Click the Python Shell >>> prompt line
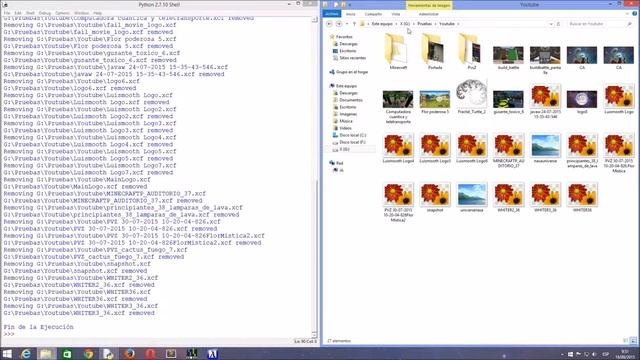640x360 pixels. [x=9, y=334]
